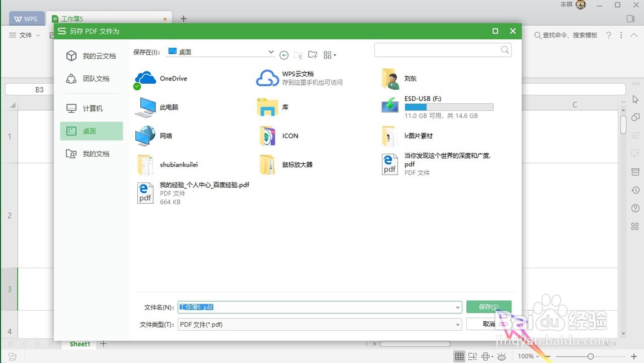Click the horizontal scrollbar thumb

(x=415, y=344)
